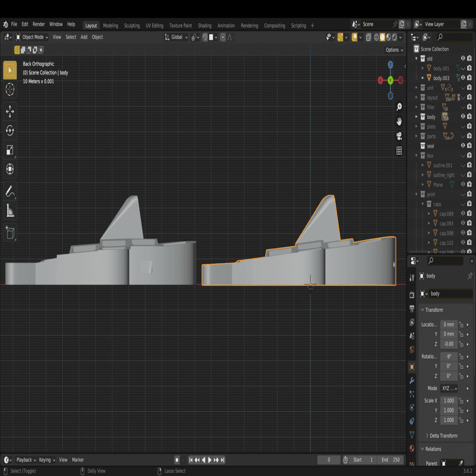Hide body.003 in viewport
Viewport: 476px width, 476px height.
pyautogui.click(x=463, y=78)
